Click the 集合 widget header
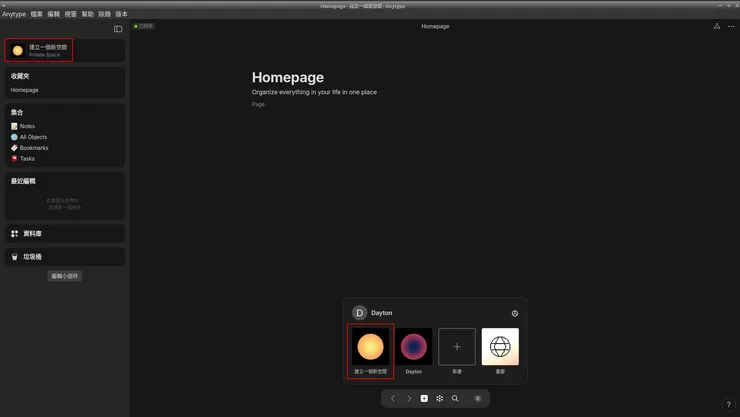This screenshot has height=417, width=740. [17, 112]
